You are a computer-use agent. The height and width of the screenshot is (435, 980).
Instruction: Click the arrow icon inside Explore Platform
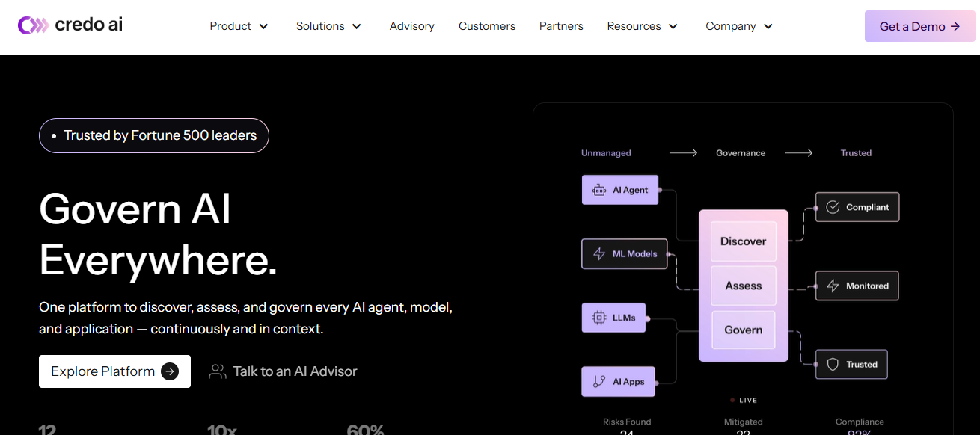[171, 371]
